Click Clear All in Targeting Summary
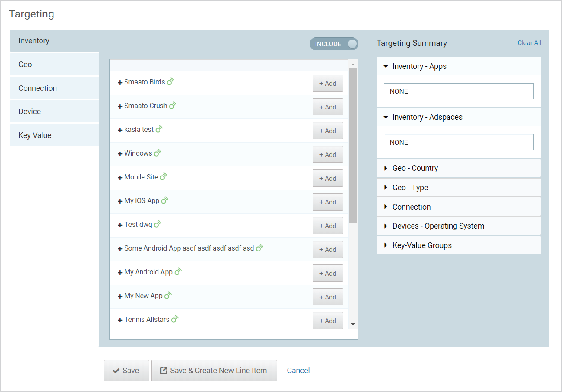Viewport: 562px width, 392px height. 529,43
